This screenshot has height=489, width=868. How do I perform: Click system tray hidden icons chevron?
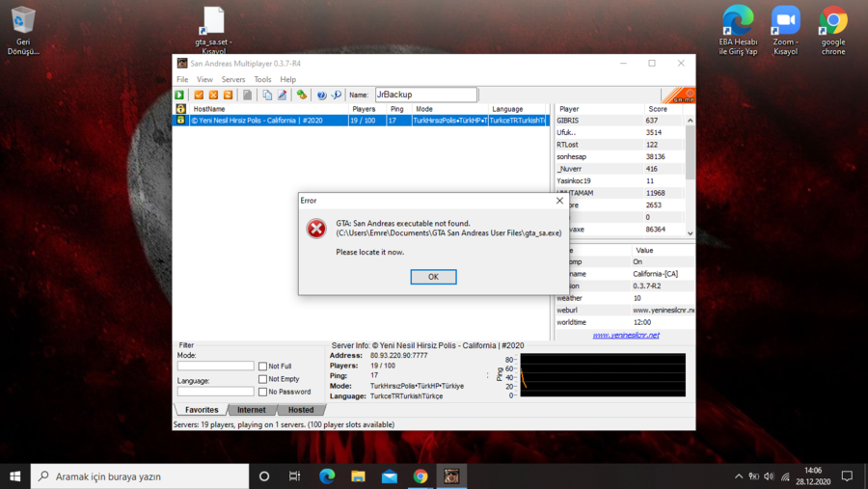coord(739,476)
